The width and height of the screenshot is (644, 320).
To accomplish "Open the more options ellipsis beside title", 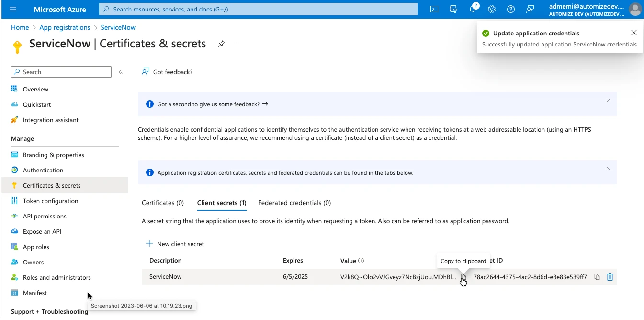I will click(x=237, y=44).
